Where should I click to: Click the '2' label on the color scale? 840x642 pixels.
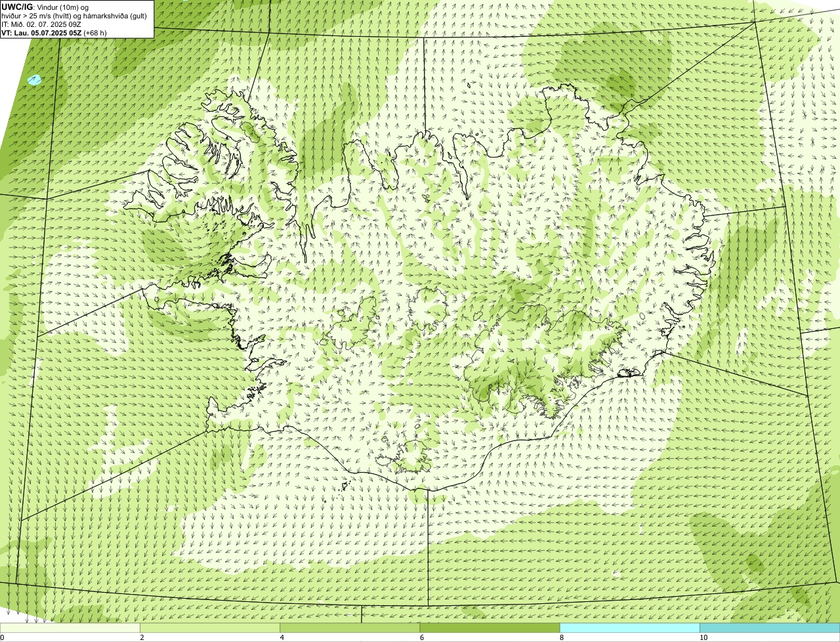coord(142,637)
